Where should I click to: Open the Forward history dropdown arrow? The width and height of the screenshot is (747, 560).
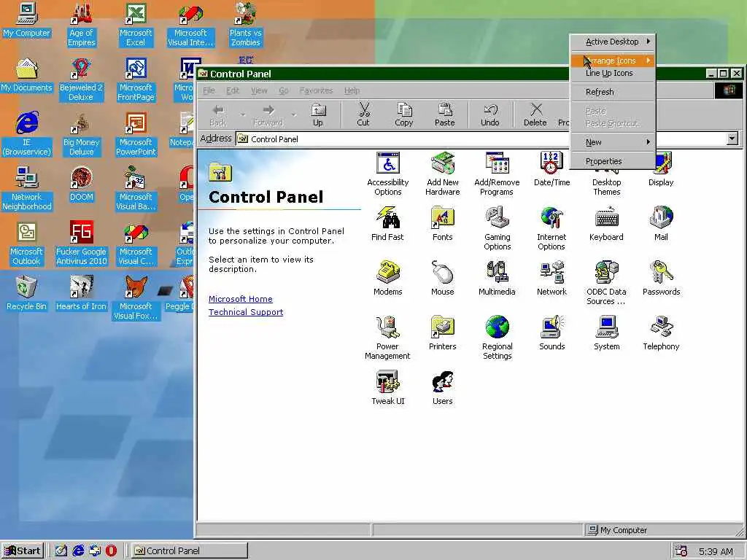(293, 114)
